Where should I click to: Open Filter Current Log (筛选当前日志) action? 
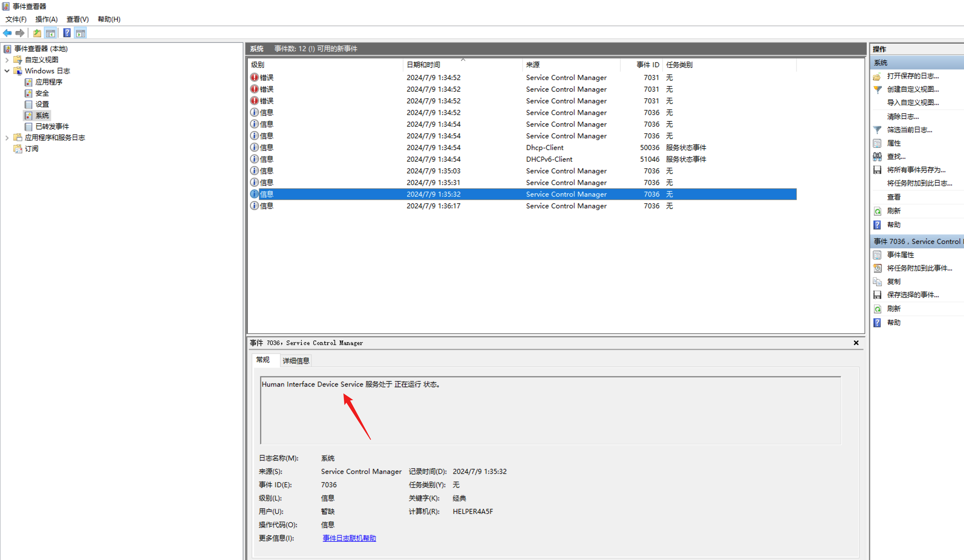click(909, 130)
